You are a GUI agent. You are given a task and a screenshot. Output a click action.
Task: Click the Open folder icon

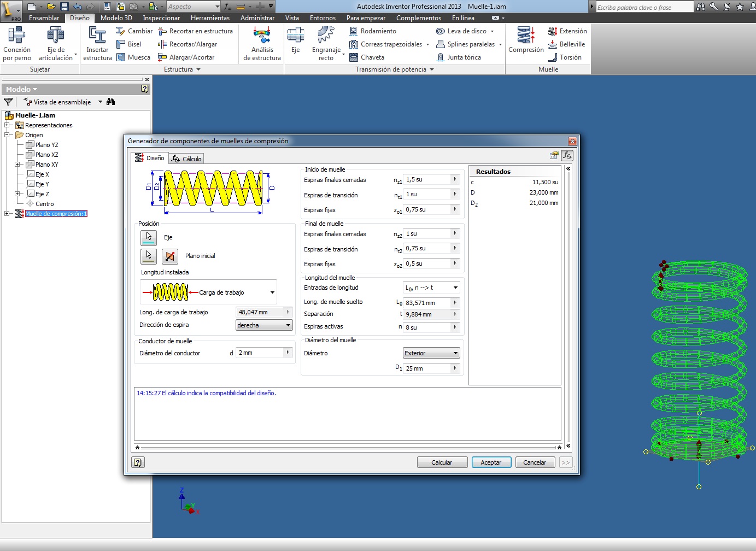coord(51,7)
